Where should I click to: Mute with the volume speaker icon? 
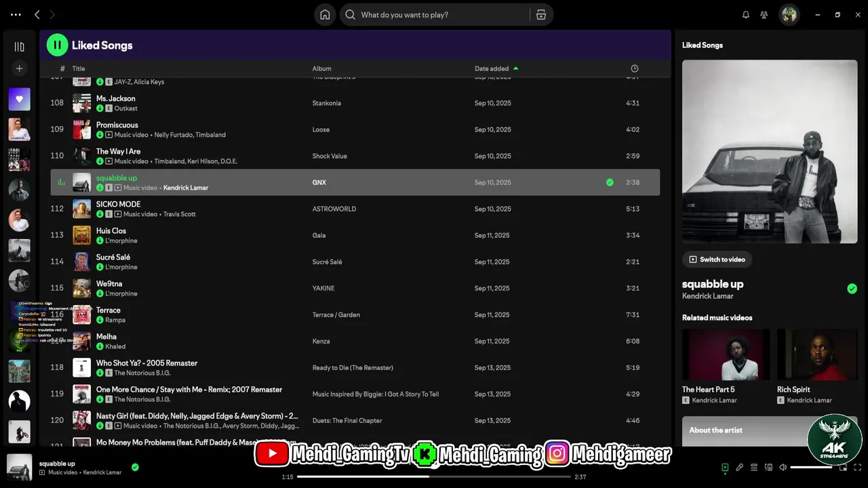tap(783, 467)
